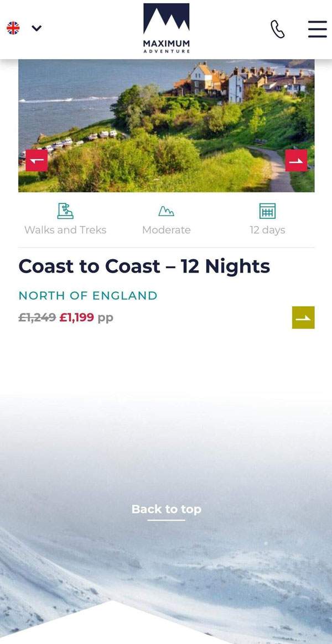The image size is (332, 644).
Task: Tap the phone call icon
Action: tap(277, 29)
